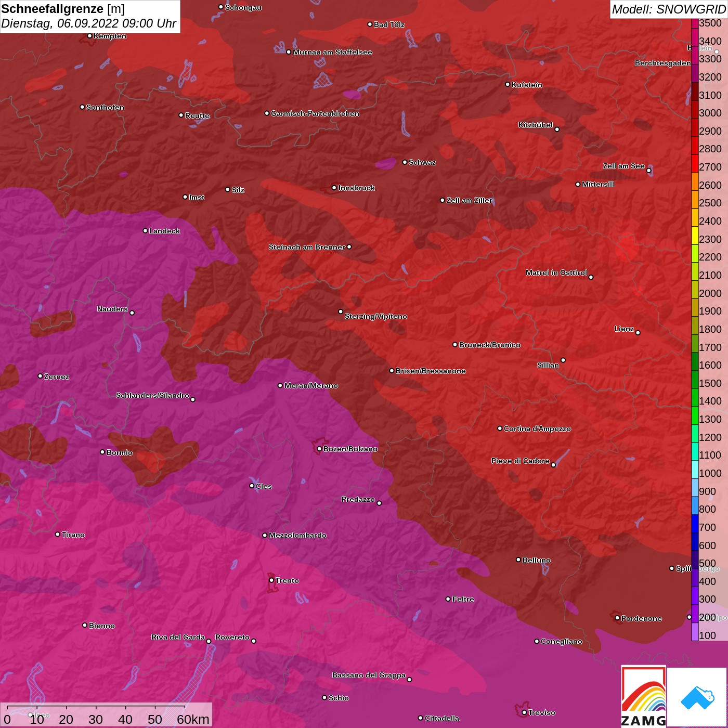The width and height of the screenshot is (728, 728).
Task: Select the Bormio label
Action: point(120,452)
